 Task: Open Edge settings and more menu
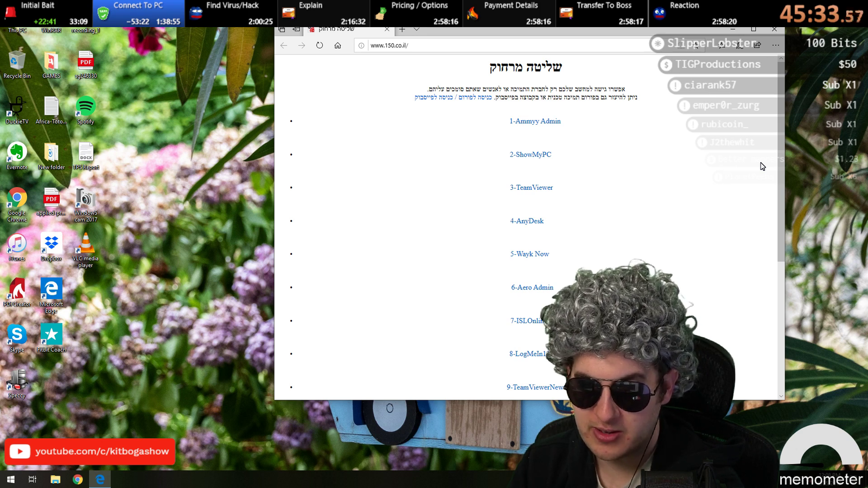pos(776,45)
